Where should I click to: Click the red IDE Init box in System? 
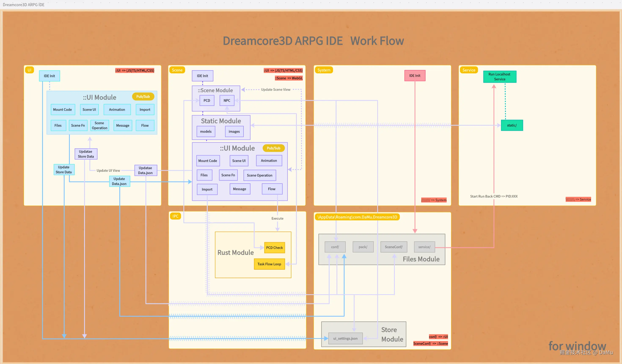click(415, 76)
